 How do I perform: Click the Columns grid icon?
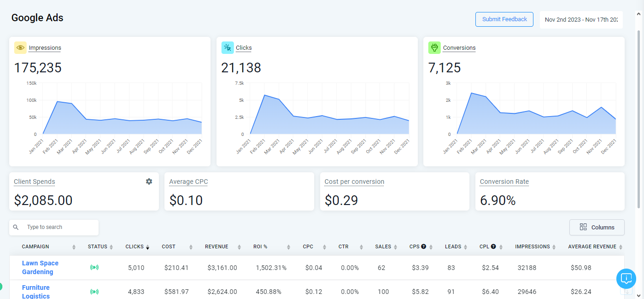[x=583, y=227]
